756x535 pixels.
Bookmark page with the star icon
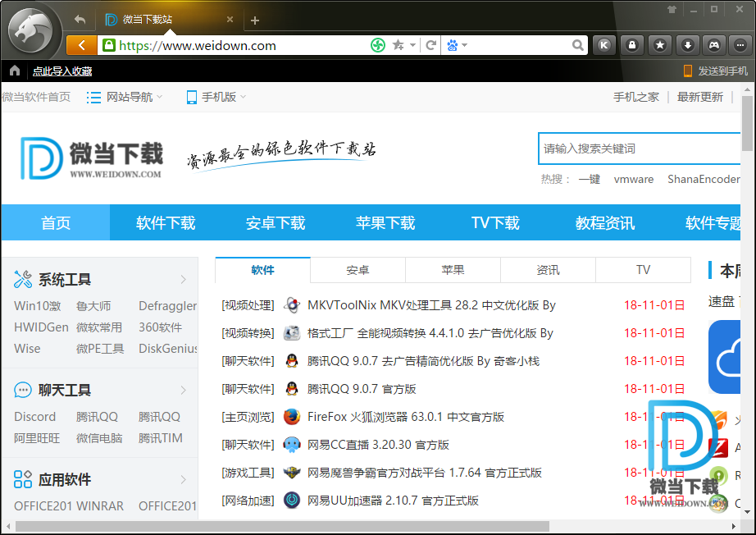[398, 45]
